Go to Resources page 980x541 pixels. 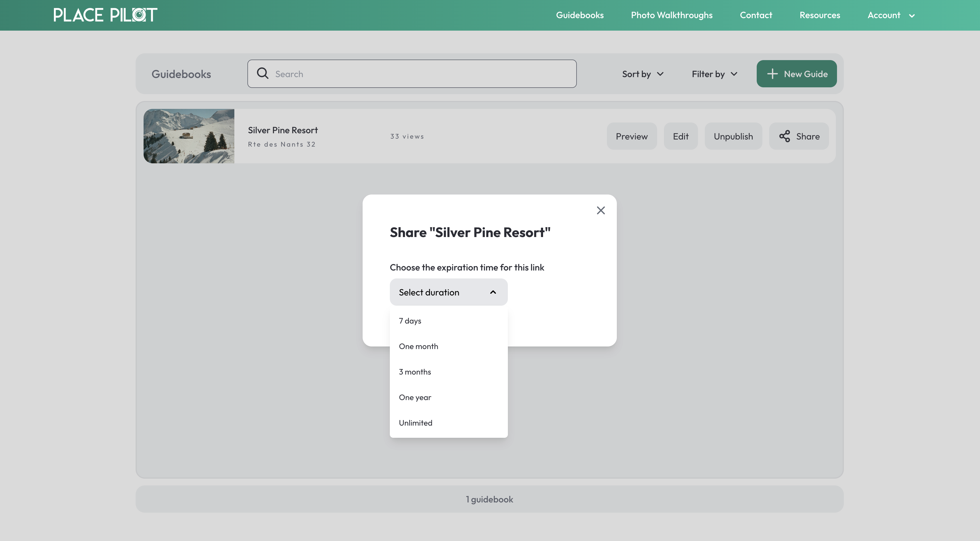point(819,15)
